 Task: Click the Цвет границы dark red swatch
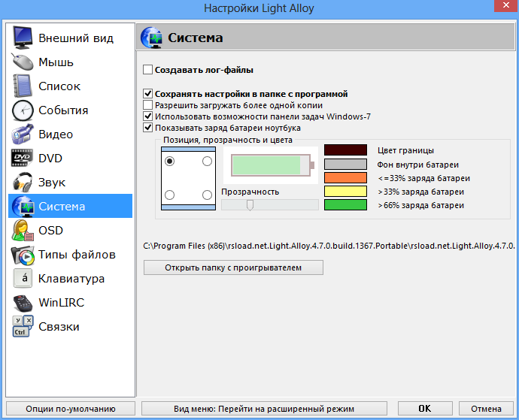[345, 150]
